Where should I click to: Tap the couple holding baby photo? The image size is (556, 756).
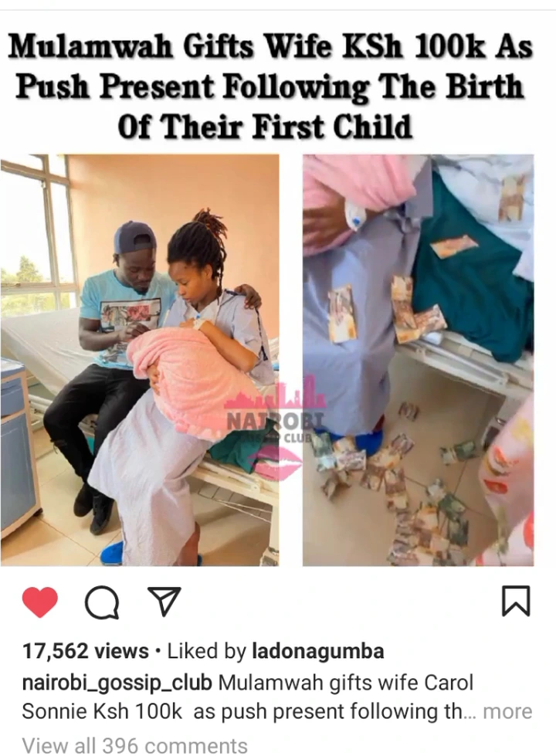pos(140,360)
